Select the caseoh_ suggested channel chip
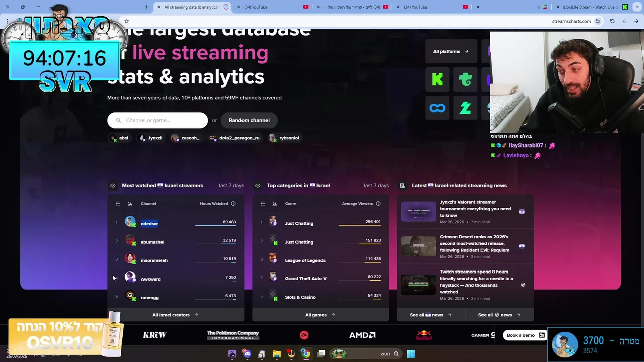644x362 pixels. click(x=186, y=138)
